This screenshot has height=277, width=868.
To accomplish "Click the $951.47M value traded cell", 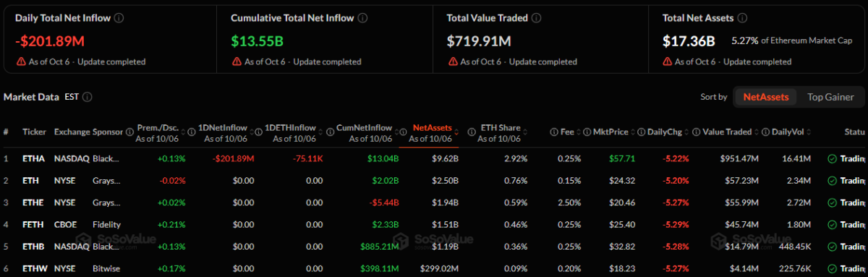I will coord(739,158).
